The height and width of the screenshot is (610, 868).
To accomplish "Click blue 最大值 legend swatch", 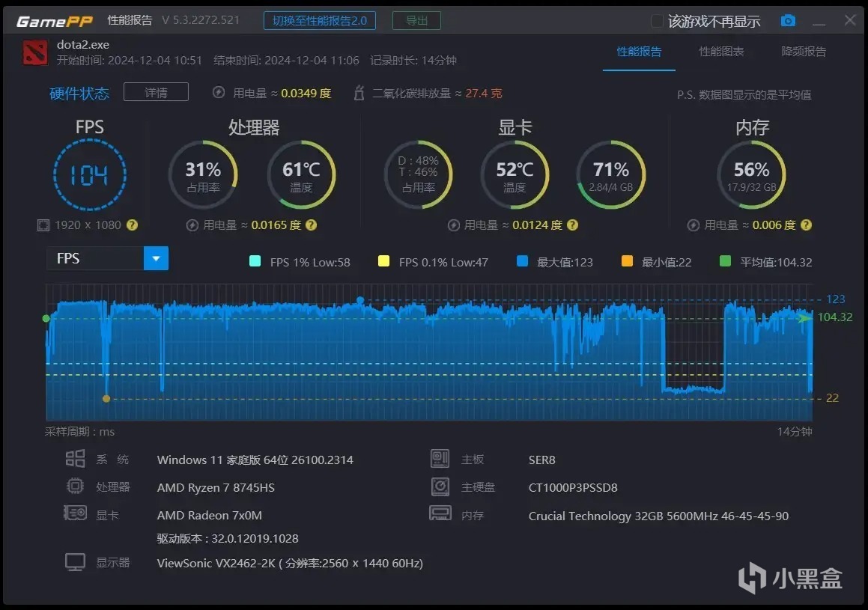I will pyautogui.click(x=522, y=261).
